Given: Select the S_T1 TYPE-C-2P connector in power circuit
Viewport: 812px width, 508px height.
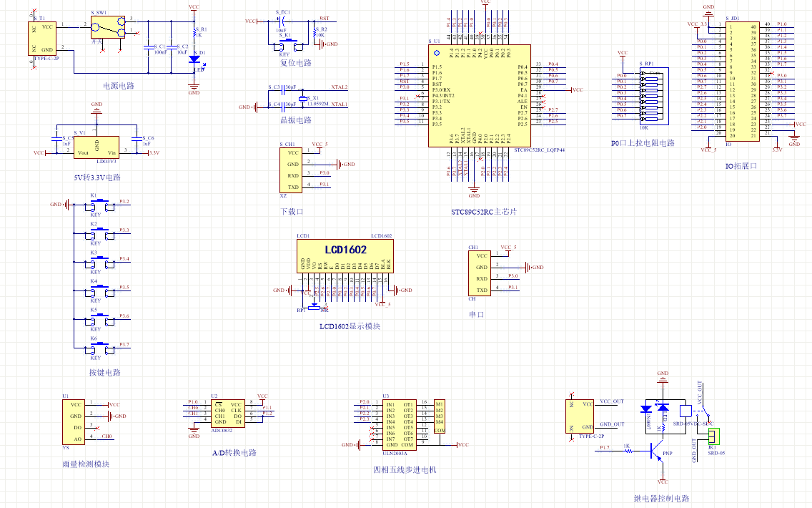Looking at the screenshot, I should [x=42, y=39].
